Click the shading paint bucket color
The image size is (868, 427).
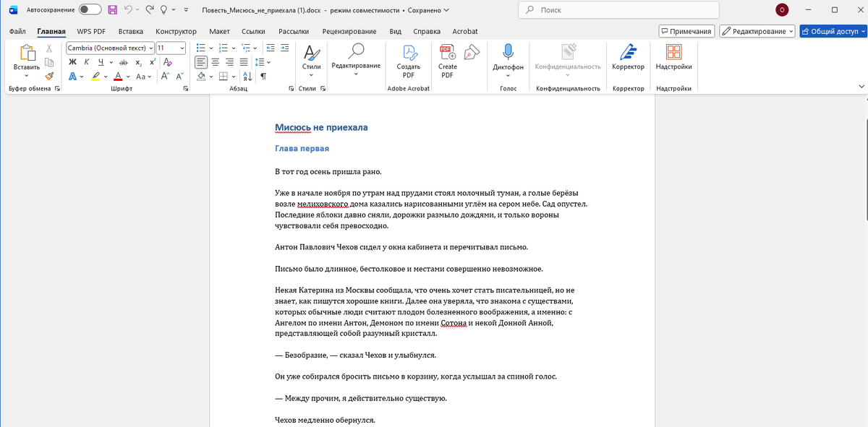click(x=201, y=77)
